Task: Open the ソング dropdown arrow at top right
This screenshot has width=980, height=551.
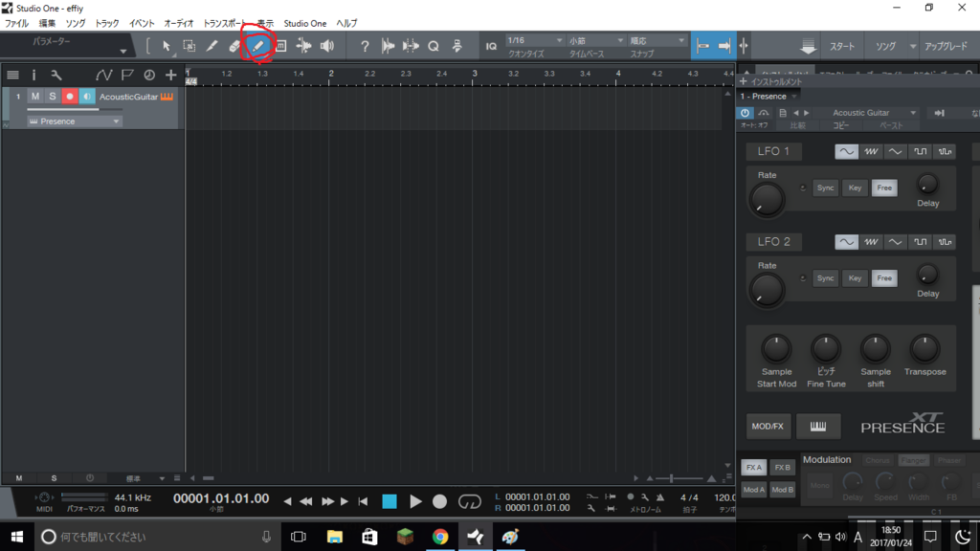Action: [x=912, y=46]
